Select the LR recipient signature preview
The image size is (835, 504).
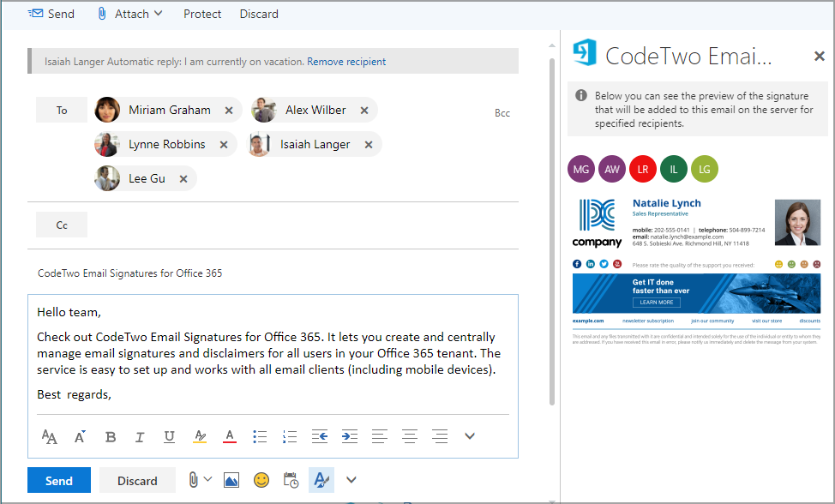(643, 169)
